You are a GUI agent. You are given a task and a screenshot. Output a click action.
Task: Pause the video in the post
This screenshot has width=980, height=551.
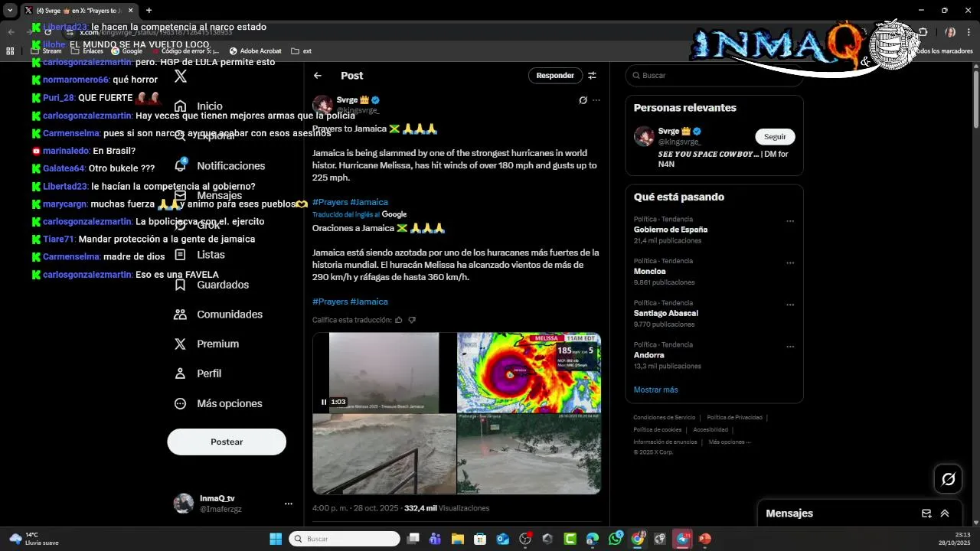(x=324, y=402)
